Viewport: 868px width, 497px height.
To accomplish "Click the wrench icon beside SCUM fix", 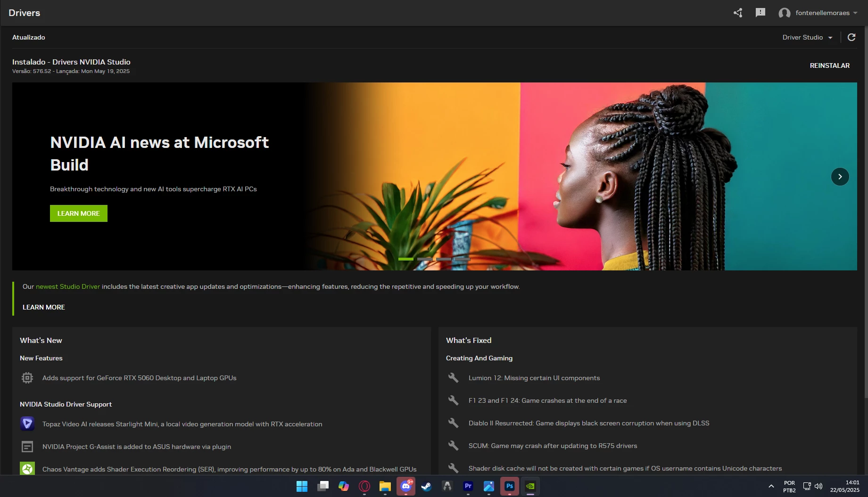I will tap(453, 446).
